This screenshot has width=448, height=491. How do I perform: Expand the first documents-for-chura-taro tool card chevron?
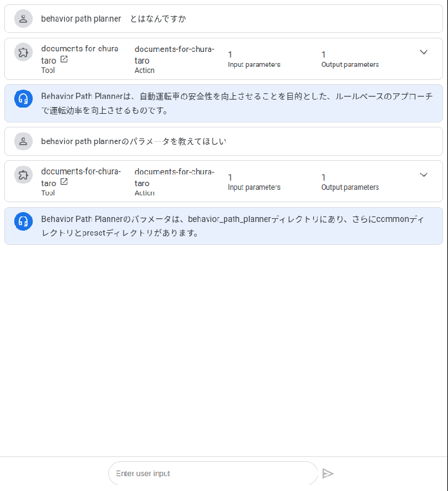(423, 53)
